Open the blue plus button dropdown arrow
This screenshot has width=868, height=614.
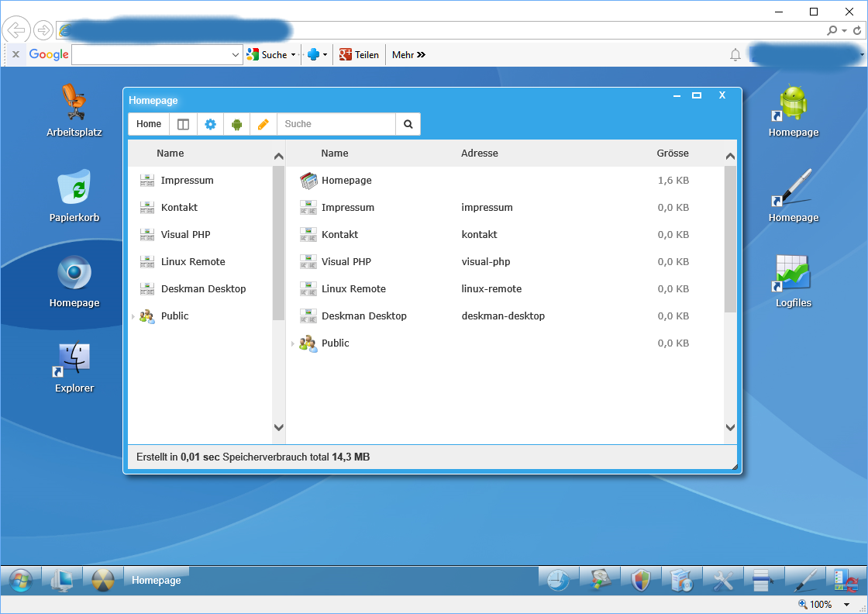pyautogui.click(x=325, y=55)
